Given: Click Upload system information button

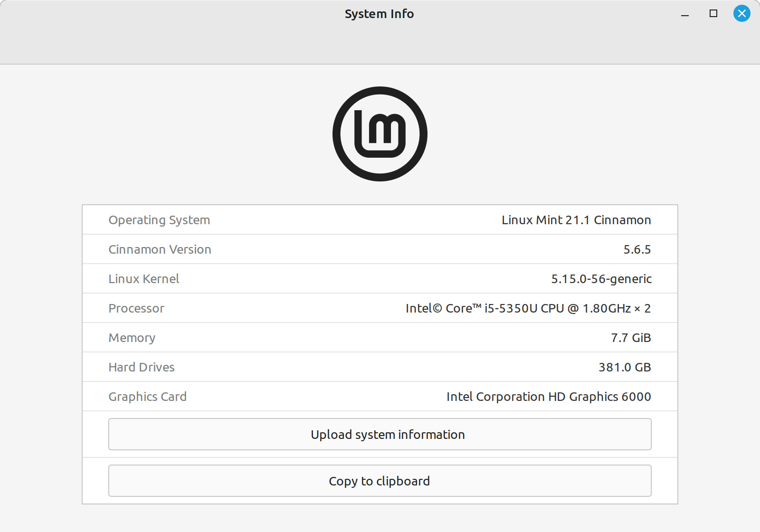Looking at the screenshot, I should coord(380,434).
